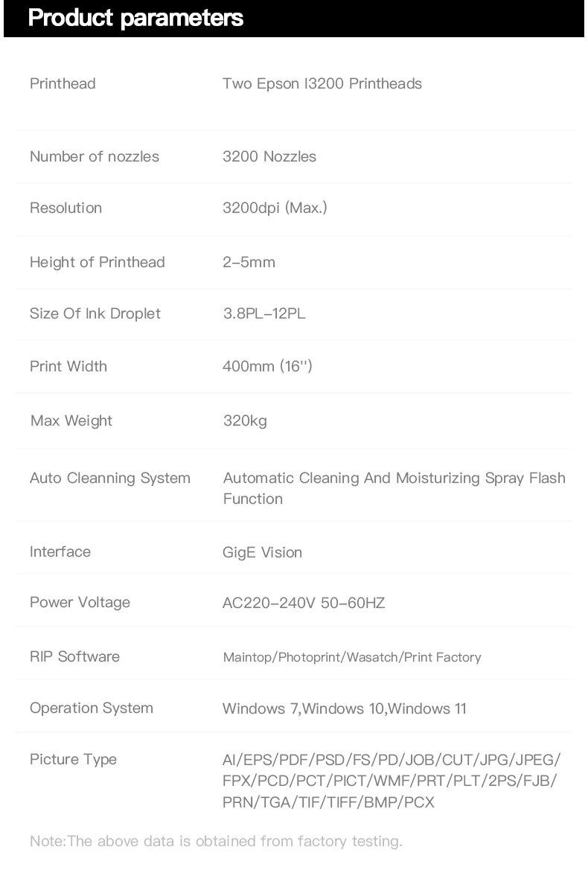Click the Auto Cleanning System label
This screenshot has width=588, height=893.
pos(110,478)
